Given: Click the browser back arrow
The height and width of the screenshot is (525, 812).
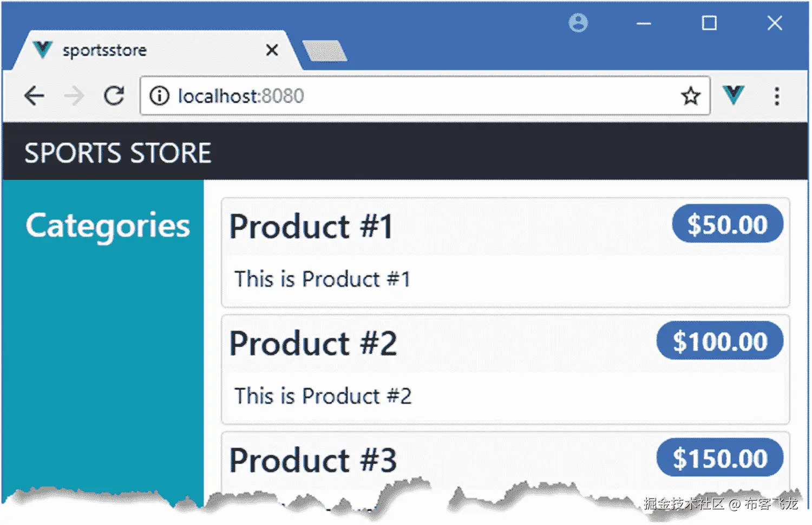Looking at the screenshot, I should click(35, 96).
